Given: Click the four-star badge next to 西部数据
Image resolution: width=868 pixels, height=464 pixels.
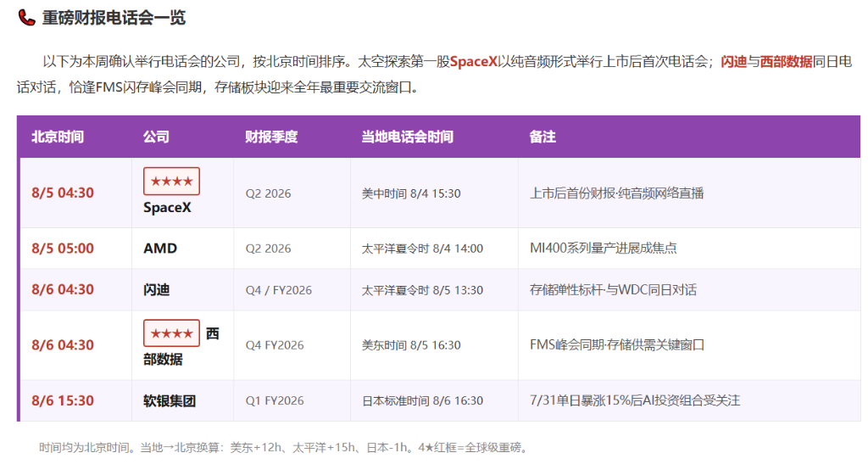Looking at the screenshot, I should coord(171,333).
